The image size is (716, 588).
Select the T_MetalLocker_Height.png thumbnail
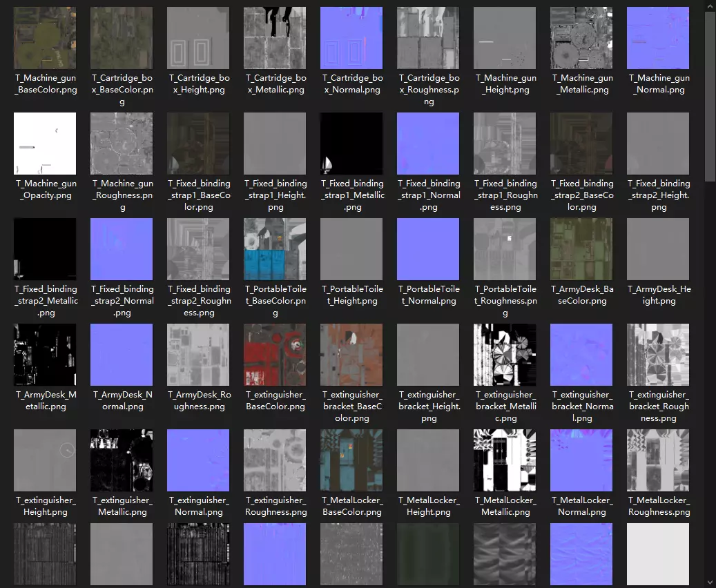click(428, 460)
